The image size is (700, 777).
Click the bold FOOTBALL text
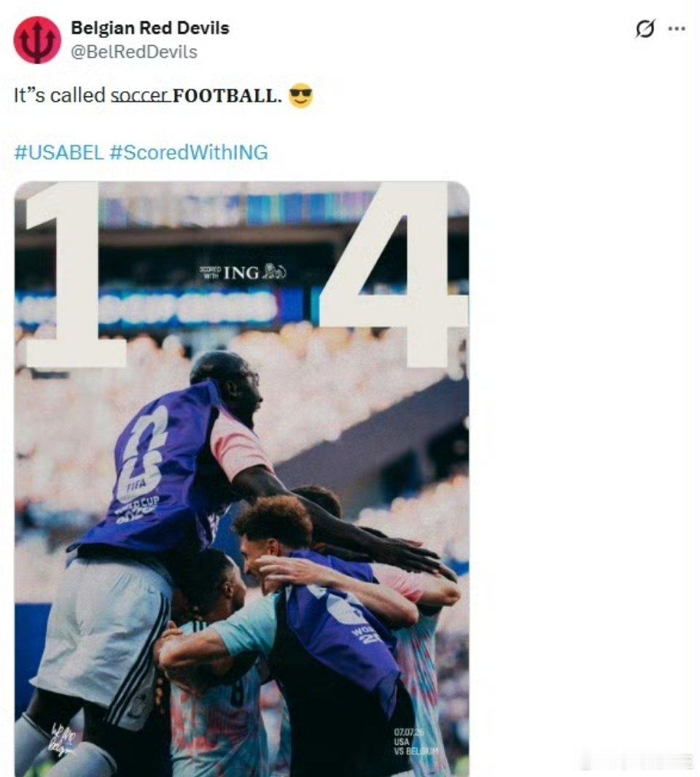click(x=227, y=95)
